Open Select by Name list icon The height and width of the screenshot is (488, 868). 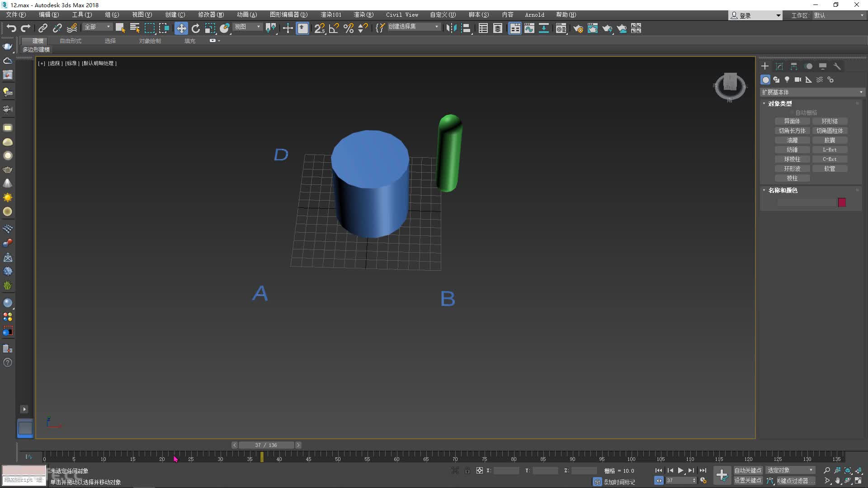(x=135, y=28)
